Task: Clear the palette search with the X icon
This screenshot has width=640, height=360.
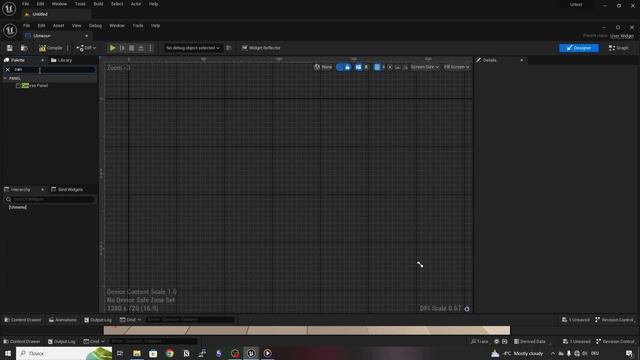Action: tap(7, 70)
